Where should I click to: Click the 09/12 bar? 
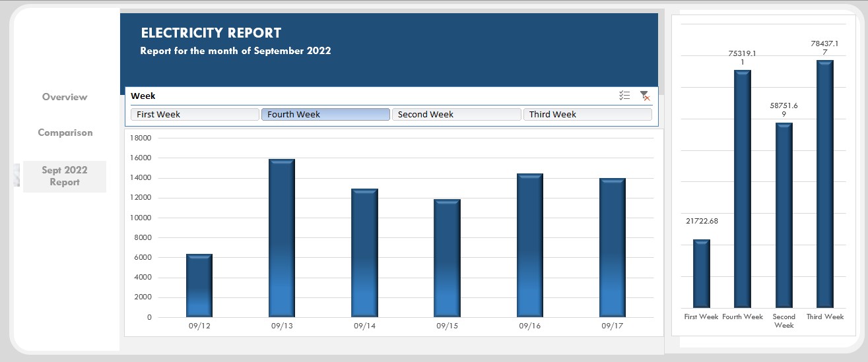click(199, 286)
